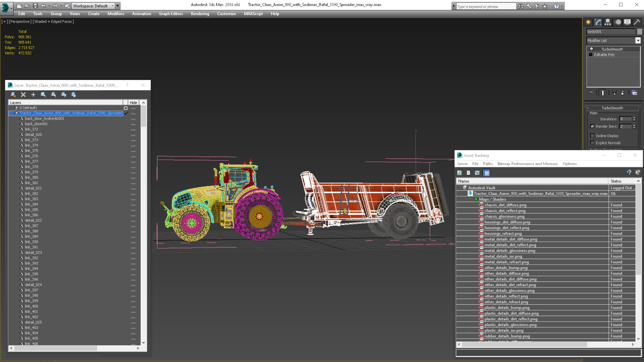The height and width of the screenshot is (362, 644).
Task: Click the Help question mark icon in the title bar
Action: pyautogui.click(x=556, y=6)
